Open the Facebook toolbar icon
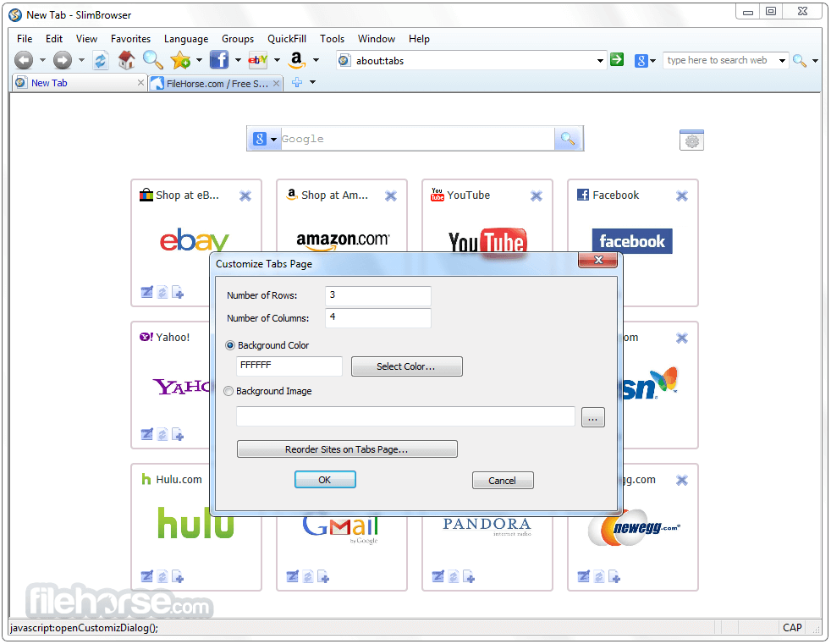This screenshot has height=644, width=831. click(x=219, y=60)
